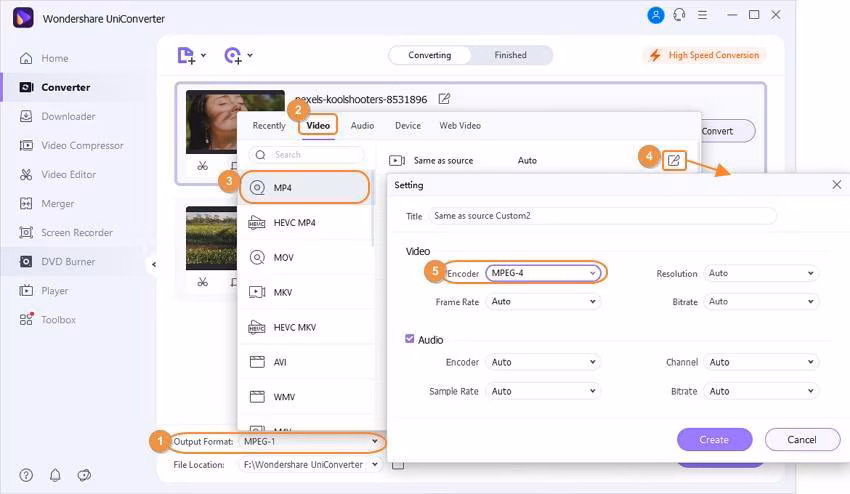Open the video Bitrate dropdown

coord(762,301)
